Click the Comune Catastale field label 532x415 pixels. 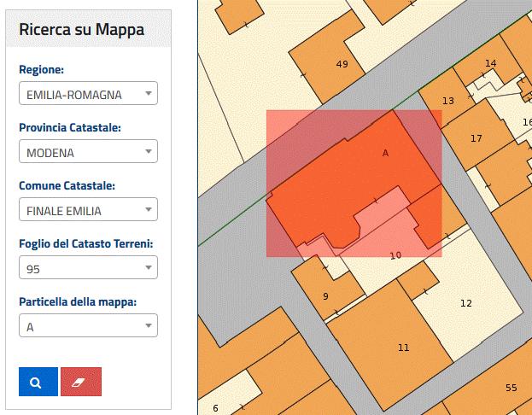67,185
